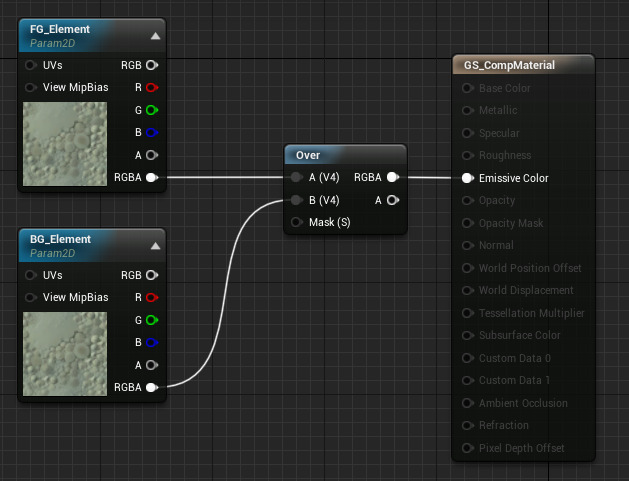Screen dimensions: 629x481
Task: Click the RGBA output pin on Over node
Action: click(x=392, y=177)
